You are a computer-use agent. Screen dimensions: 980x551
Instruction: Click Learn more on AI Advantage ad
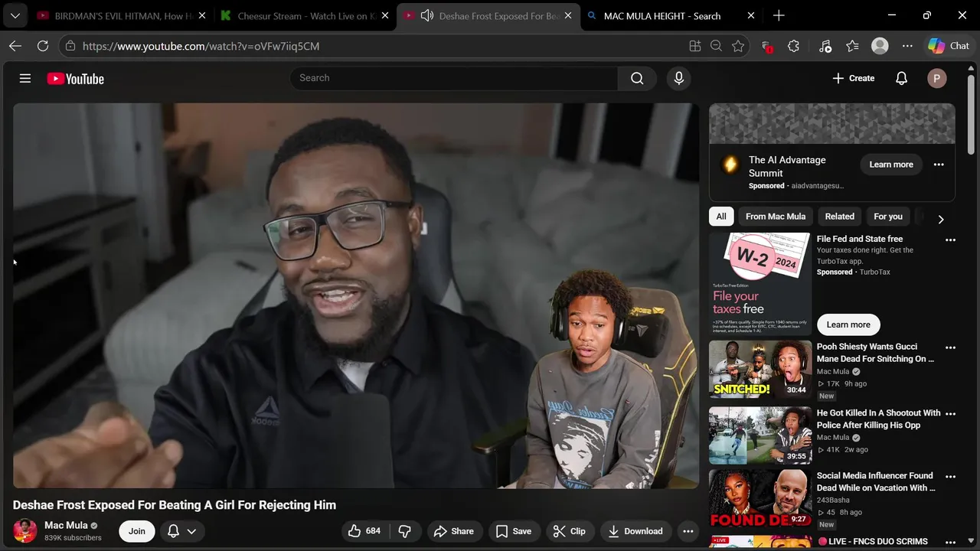(891, 165)
